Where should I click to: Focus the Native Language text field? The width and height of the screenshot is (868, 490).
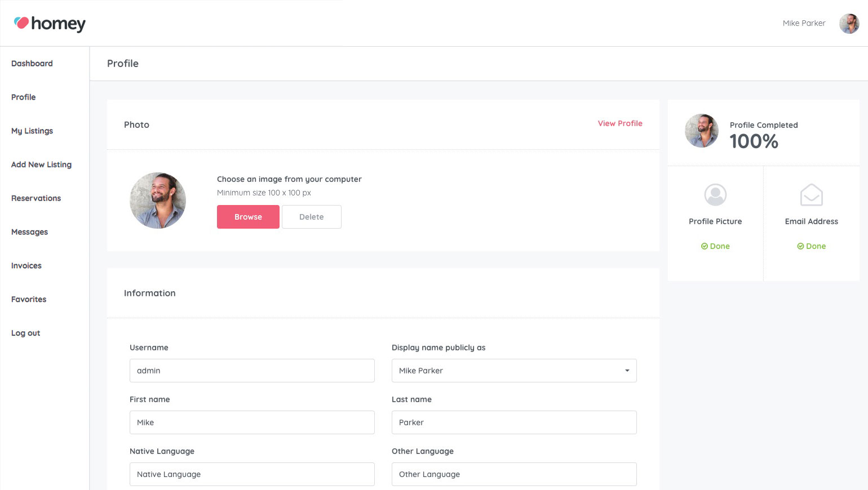pos(252,474)
